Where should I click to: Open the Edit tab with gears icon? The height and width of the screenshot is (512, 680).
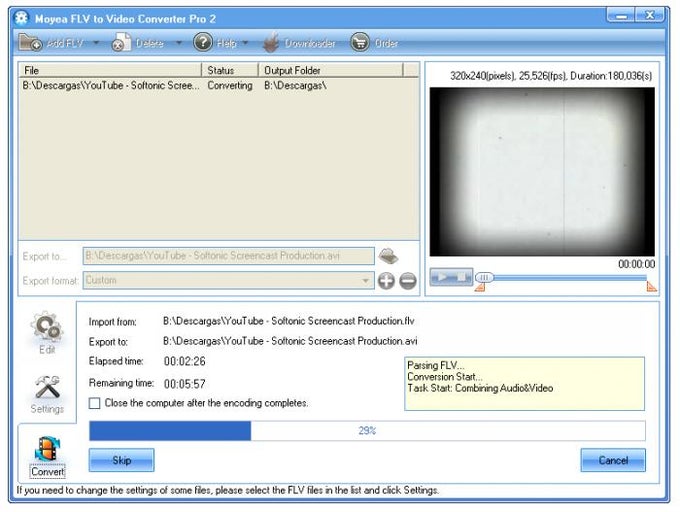click(47, 333)
